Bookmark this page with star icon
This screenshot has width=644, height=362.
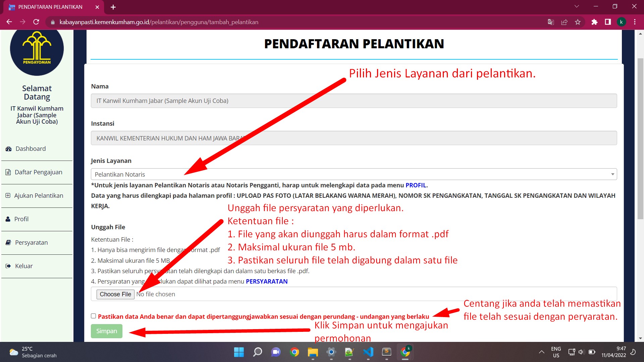point(578,22)
